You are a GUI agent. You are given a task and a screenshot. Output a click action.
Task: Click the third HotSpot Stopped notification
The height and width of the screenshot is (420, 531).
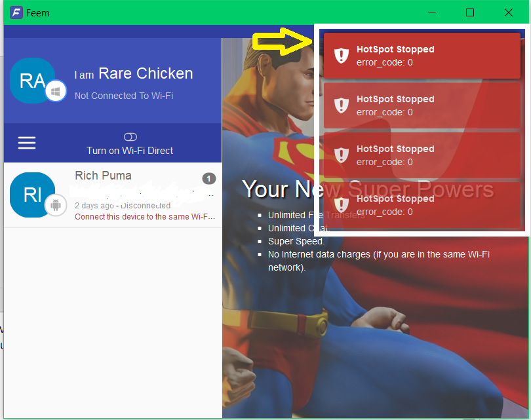pyautogui.click(x=422, y=155)
